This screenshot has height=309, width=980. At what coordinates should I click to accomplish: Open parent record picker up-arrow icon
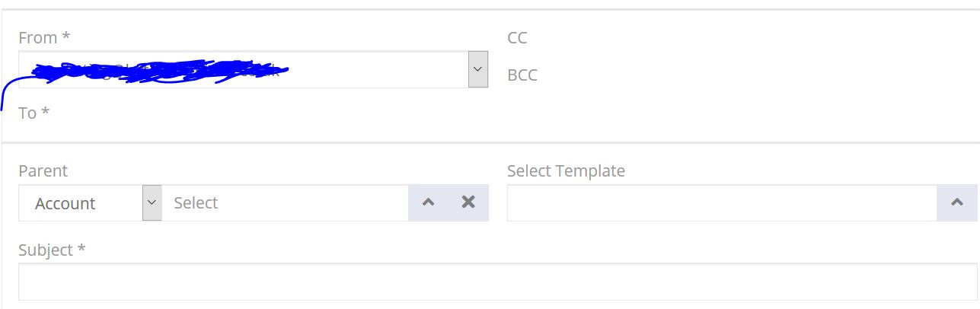[x=428, y=202]
